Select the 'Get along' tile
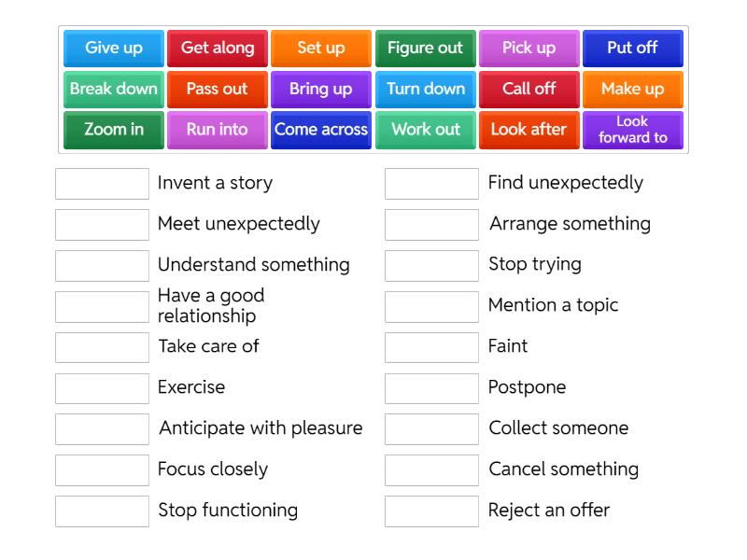This screenshot has width=747, height=560. point(217,48)
